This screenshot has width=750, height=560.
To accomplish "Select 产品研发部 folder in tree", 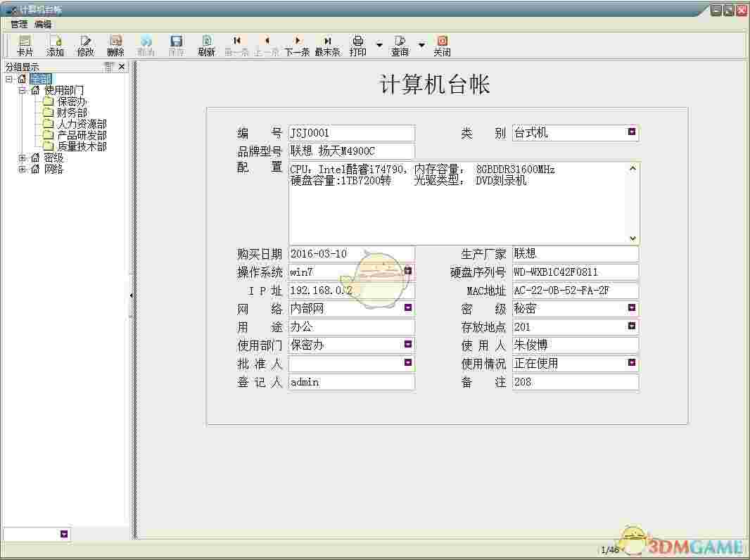I will point(82,135).
